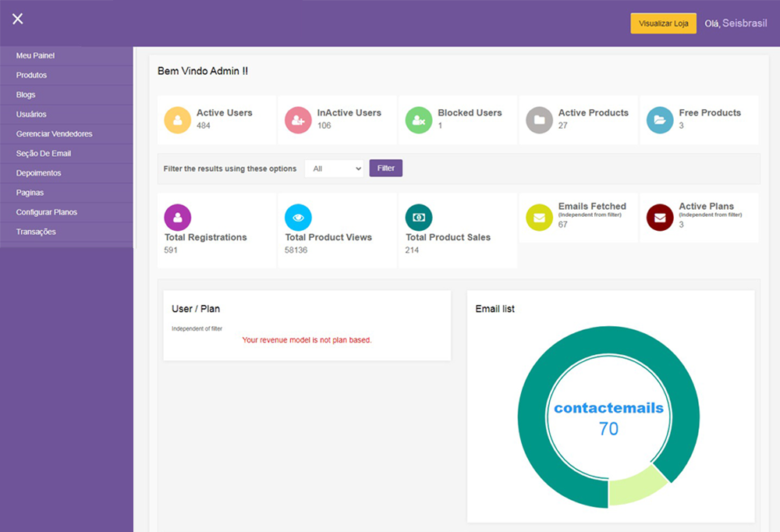Screen dimensions: 780x532
Task: Click the Total Product Views eye icon
Action: point(298,217)
